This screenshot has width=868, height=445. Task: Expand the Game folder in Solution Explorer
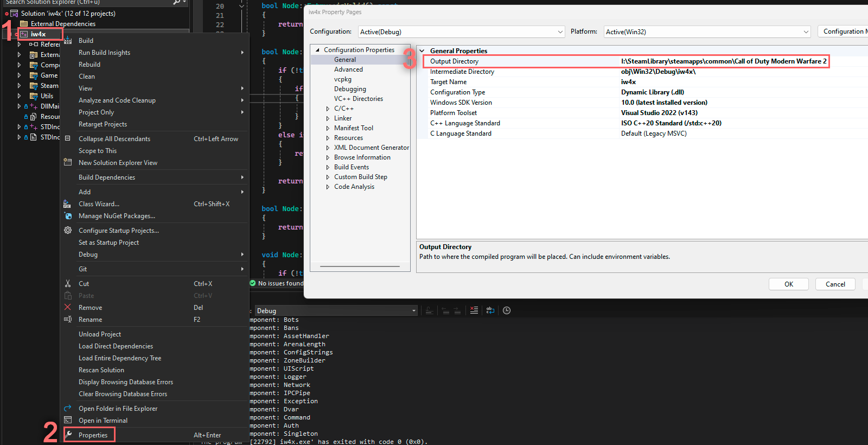tap(20, 75)
